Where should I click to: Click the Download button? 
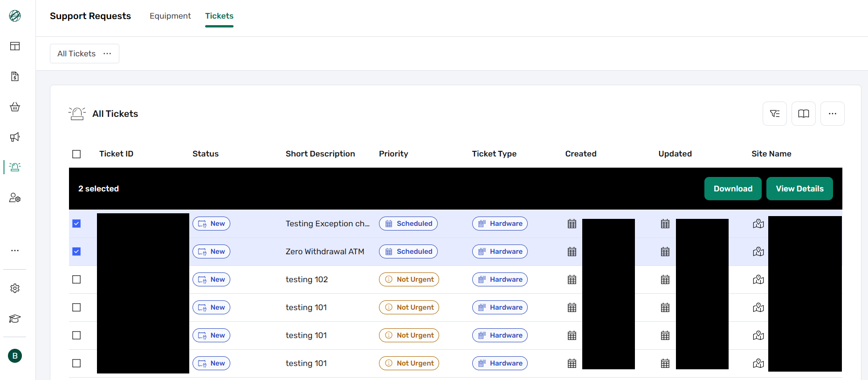click(733, 189)
